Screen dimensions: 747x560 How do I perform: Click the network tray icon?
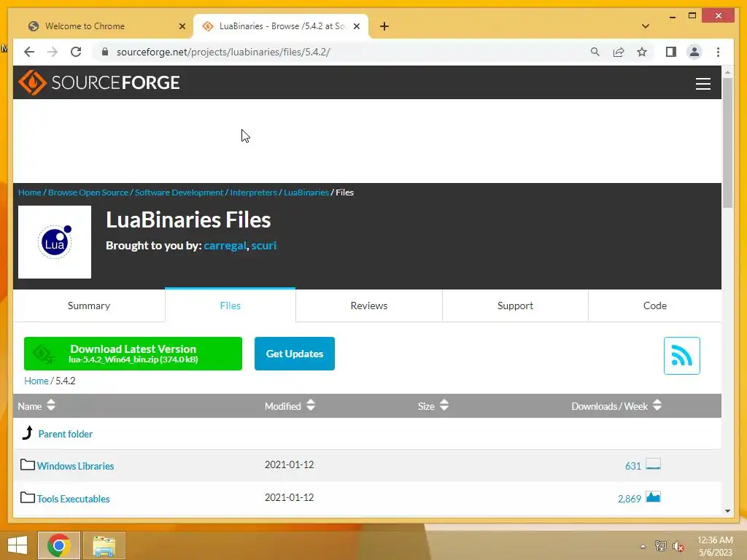(x=660, y=546)
